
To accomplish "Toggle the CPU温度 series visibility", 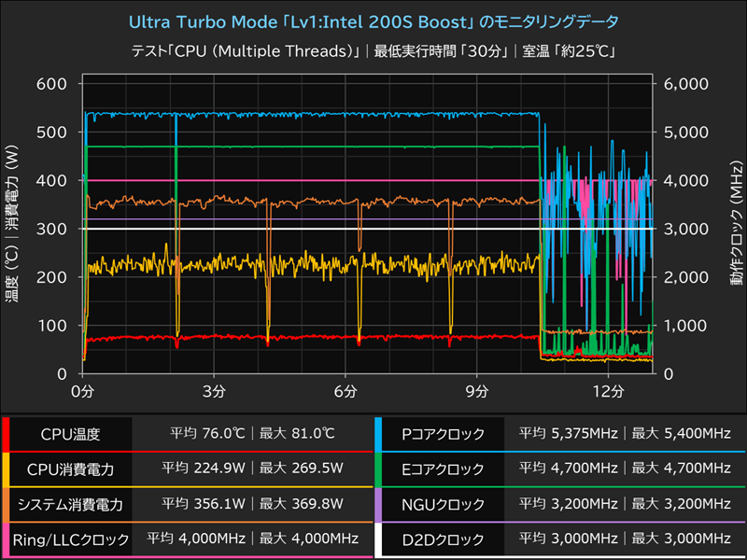I will [x=67, y=435].
